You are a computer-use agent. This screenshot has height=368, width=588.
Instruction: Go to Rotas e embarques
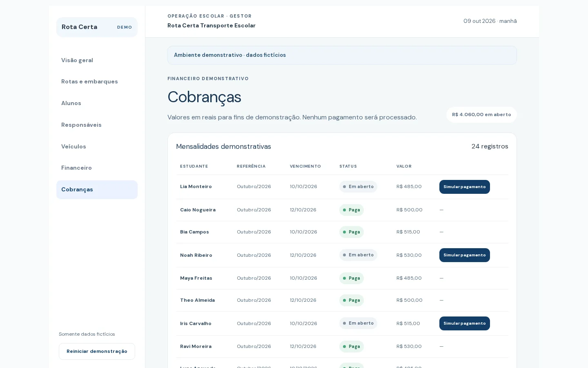click(97, 81)
